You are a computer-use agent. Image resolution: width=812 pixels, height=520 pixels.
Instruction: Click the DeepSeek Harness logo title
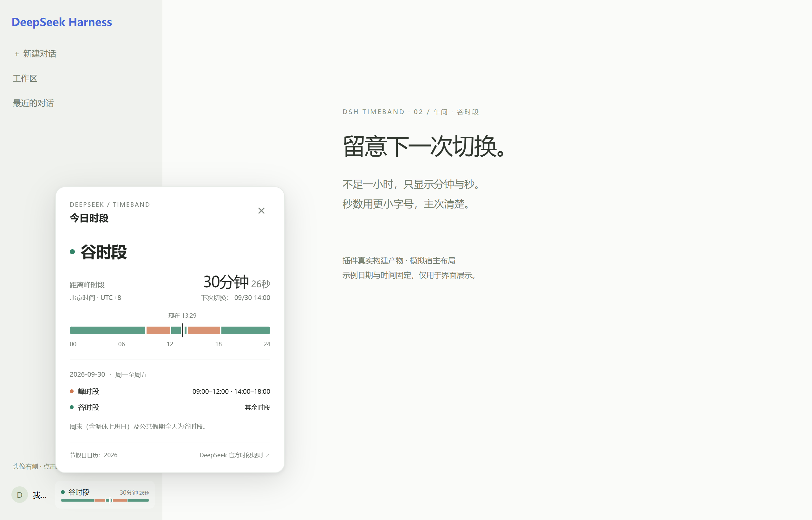tap(62, 22)
